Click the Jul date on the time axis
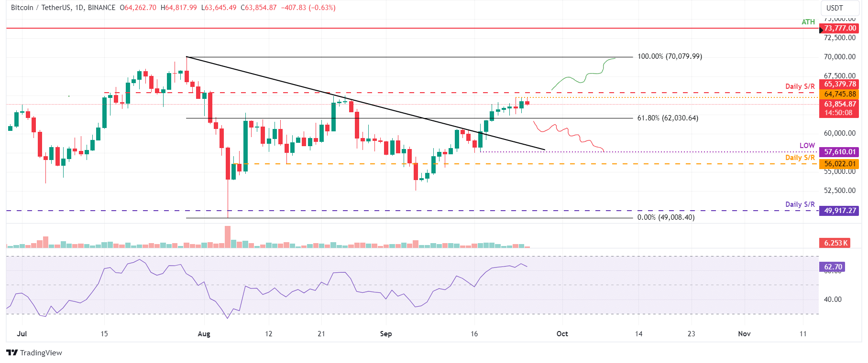The image size is (868, 363). (x=22, y=333)
